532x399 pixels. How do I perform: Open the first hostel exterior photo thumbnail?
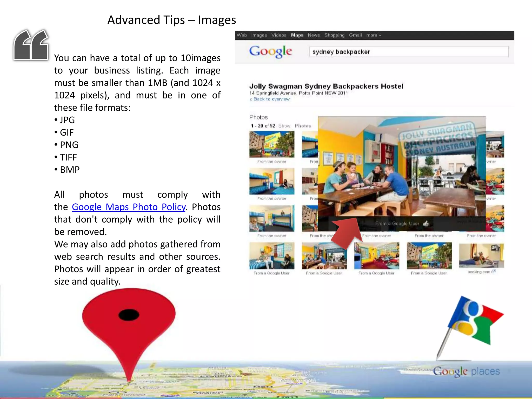[x=272, y=144]
